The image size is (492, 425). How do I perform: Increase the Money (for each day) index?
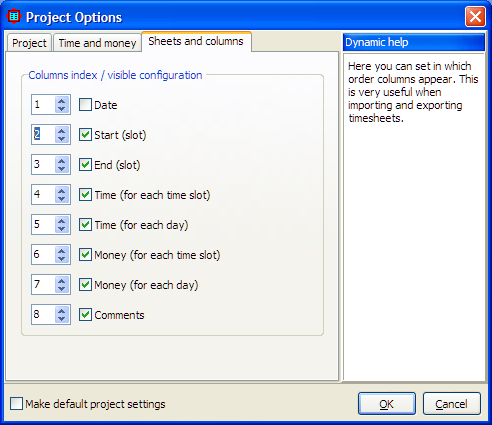pyautogui.click(x=61, y=280)
